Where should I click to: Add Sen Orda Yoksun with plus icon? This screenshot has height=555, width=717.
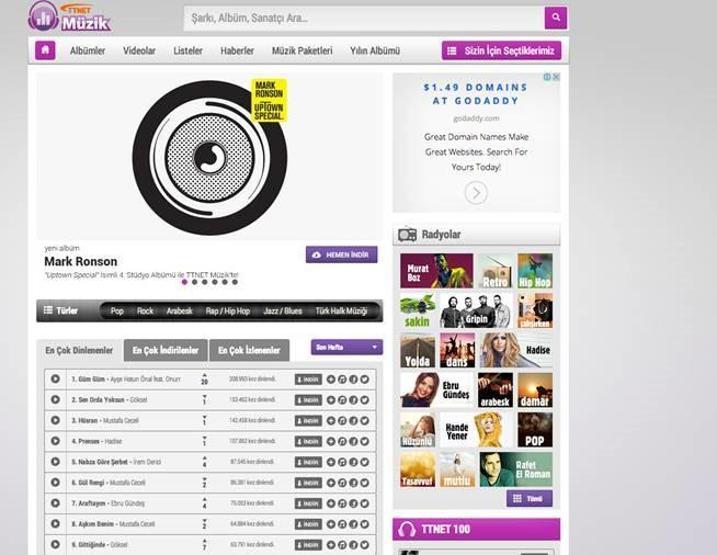[x=331, y=400]
